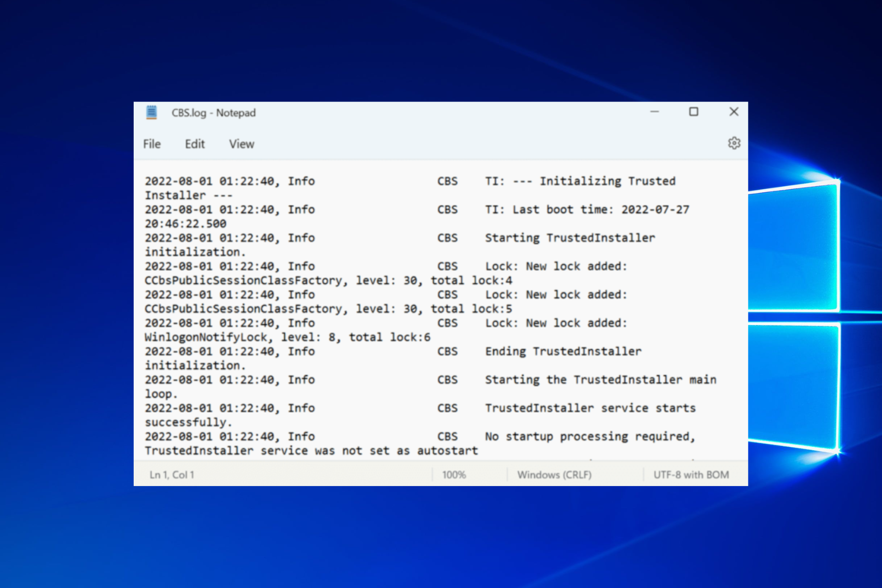This screenshot has width=882, height=588.
Task: Place cursor on 'Initializing Trusted' log line
Action: click(x=607, y=181)
